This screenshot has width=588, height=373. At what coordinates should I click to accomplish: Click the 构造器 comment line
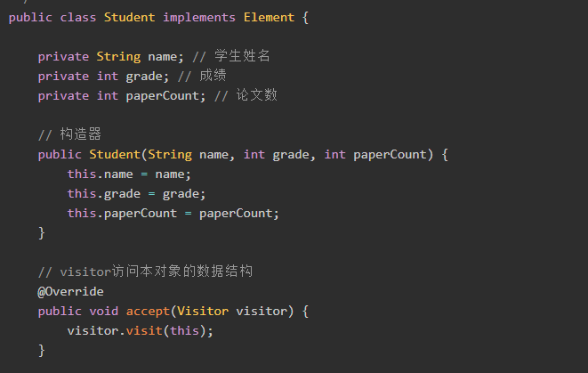(69, 134)
